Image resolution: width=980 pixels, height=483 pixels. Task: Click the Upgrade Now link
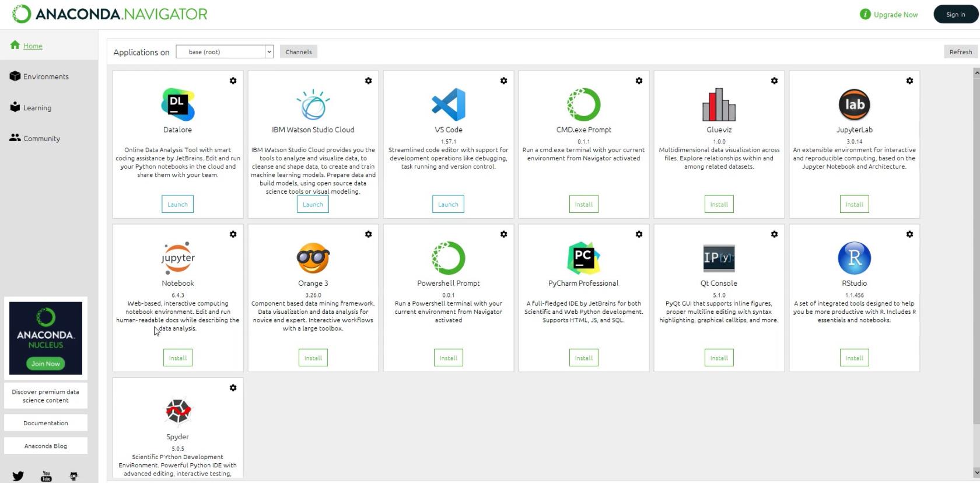[895, 15]
